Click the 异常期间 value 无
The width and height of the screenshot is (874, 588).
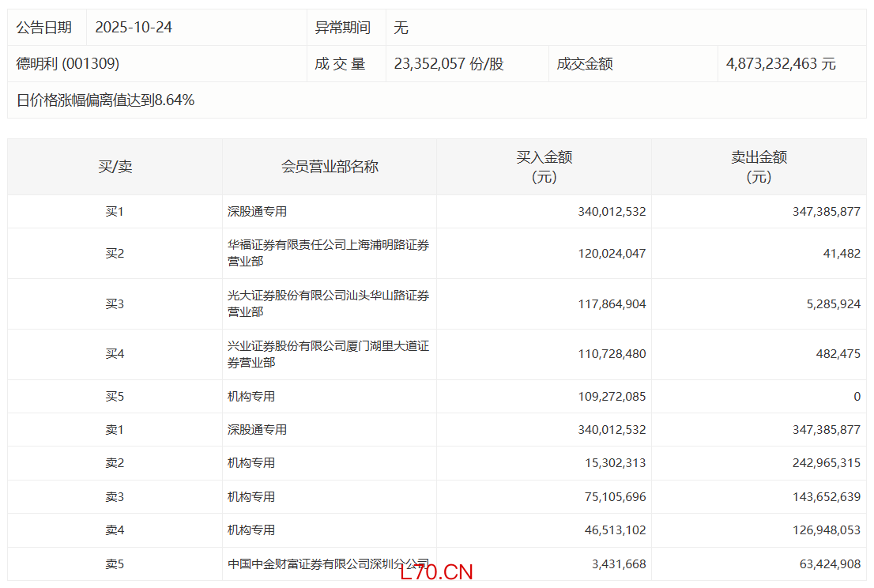[x=401, y=28]
